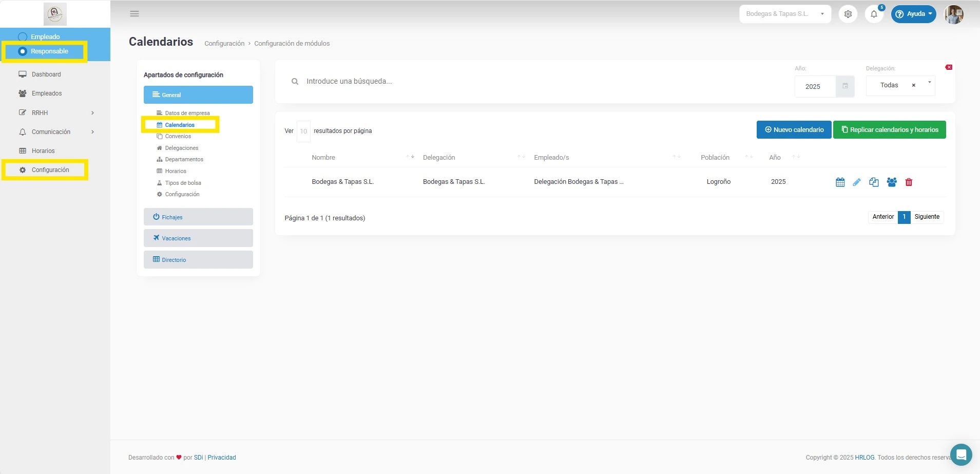
Task: Delete the calendar with the red trash icon
Action: click(909, 182)
